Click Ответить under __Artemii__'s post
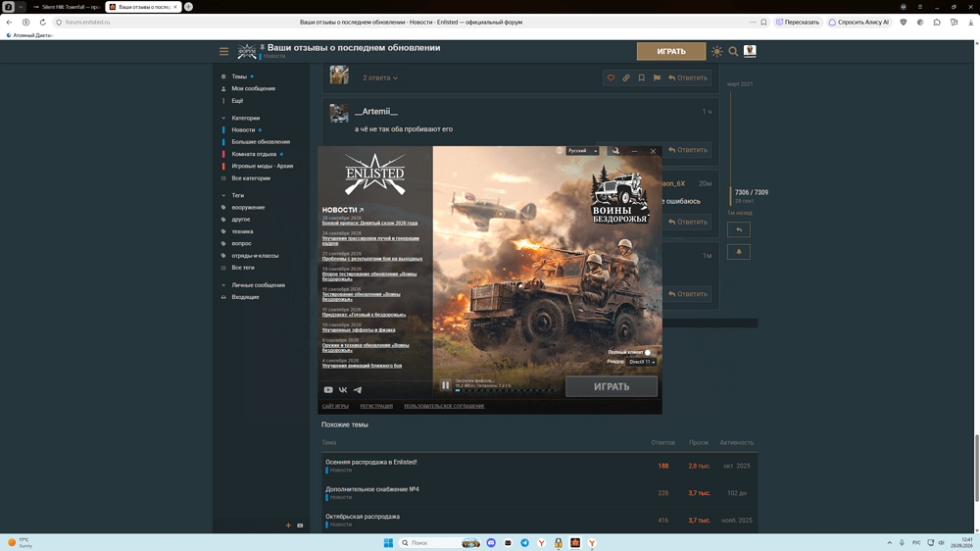 tap(688, 149)
